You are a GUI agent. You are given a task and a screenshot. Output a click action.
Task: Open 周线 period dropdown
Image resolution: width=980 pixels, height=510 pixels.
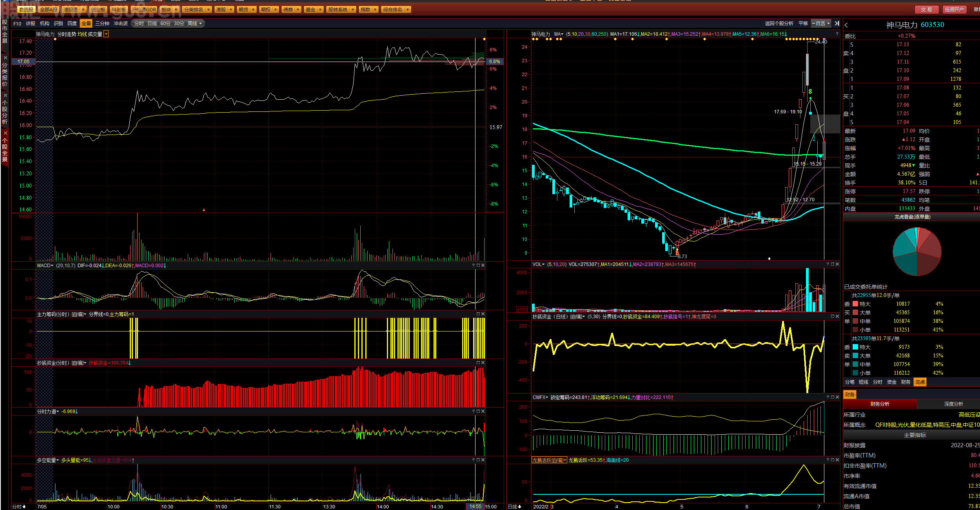click(x=195, y=24)
